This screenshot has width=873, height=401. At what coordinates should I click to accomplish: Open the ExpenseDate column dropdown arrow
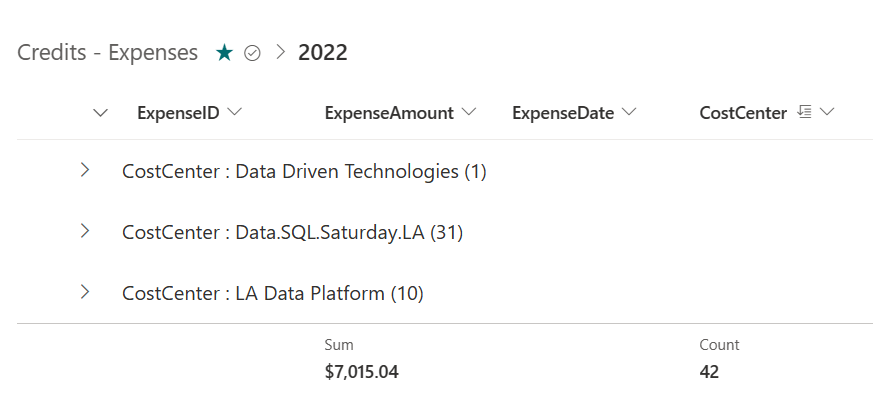click(629, 113)
